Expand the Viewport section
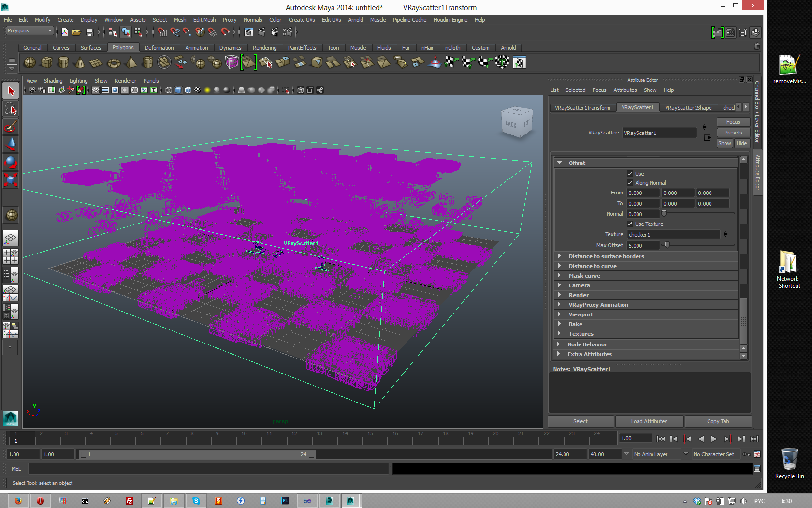 (646, 314)
